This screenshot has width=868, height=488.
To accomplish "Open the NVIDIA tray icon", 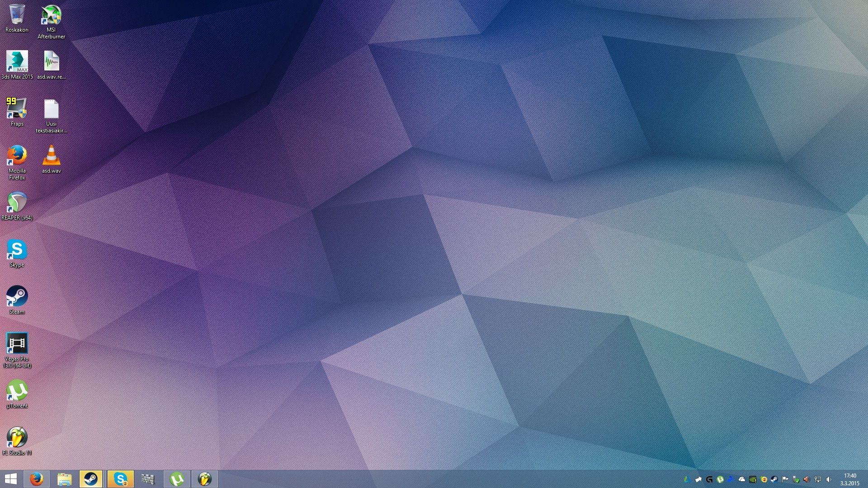I will click(x=753, y=479).
